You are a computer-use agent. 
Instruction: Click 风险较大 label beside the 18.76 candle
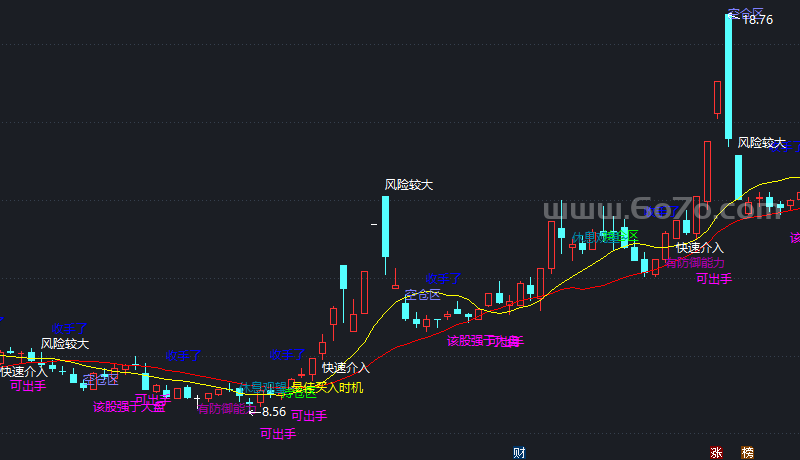pyautogui.click(x=762, y=143)
